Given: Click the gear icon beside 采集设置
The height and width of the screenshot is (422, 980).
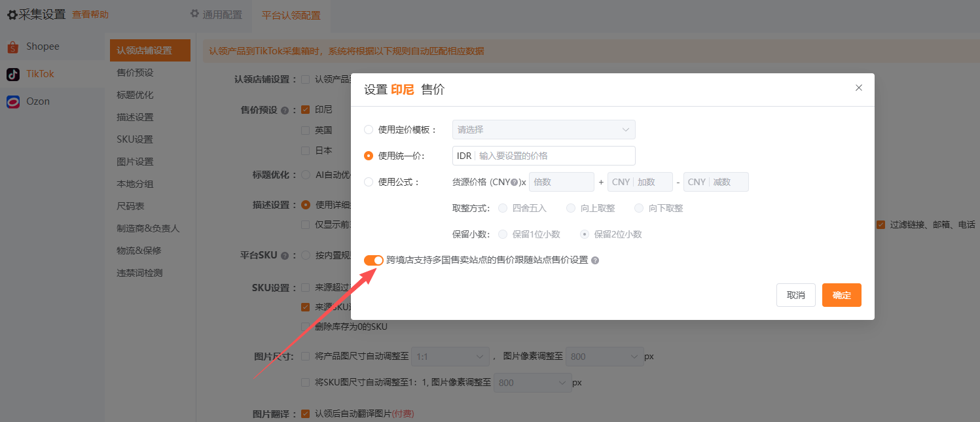Looking at the screenshot, I should click(12, 14).
